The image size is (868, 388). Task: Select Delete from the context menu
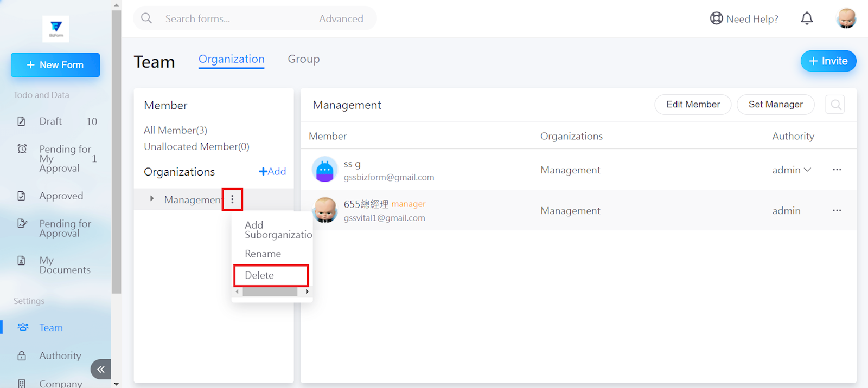[259, 275]
